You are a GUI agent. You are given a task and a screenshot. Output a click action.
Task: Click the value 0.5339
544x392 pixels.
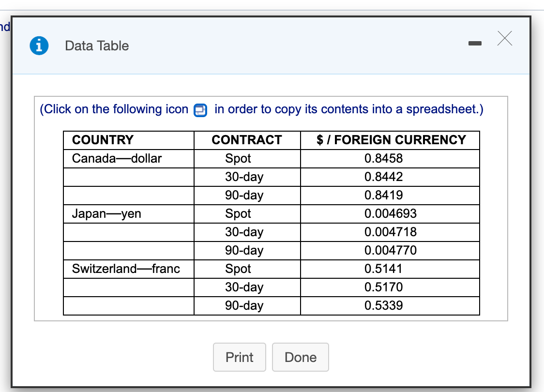383,306
